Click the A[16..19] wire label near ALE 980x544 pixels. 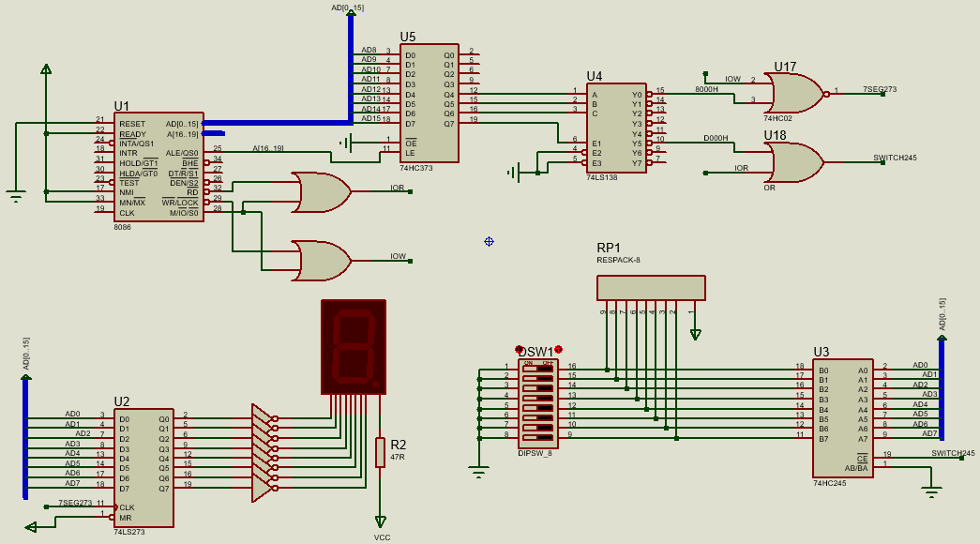click(x=268, y=148)
